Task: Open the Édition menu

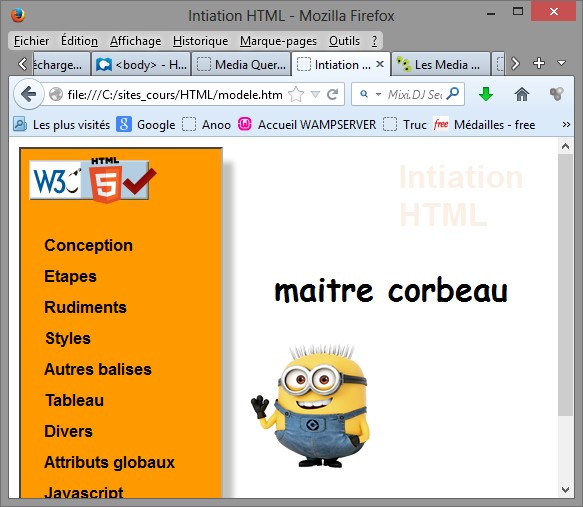Action: point(79,41)
